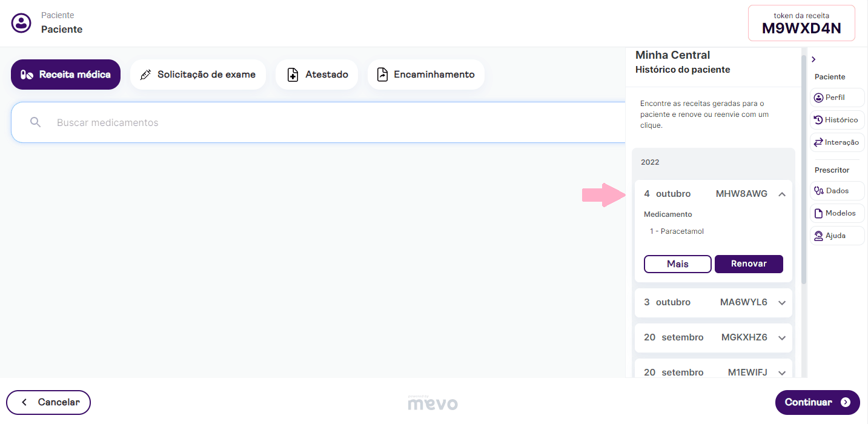The image size is (868, 424).
Task: Open the prescriber Dados section
Action: point(837,191)
